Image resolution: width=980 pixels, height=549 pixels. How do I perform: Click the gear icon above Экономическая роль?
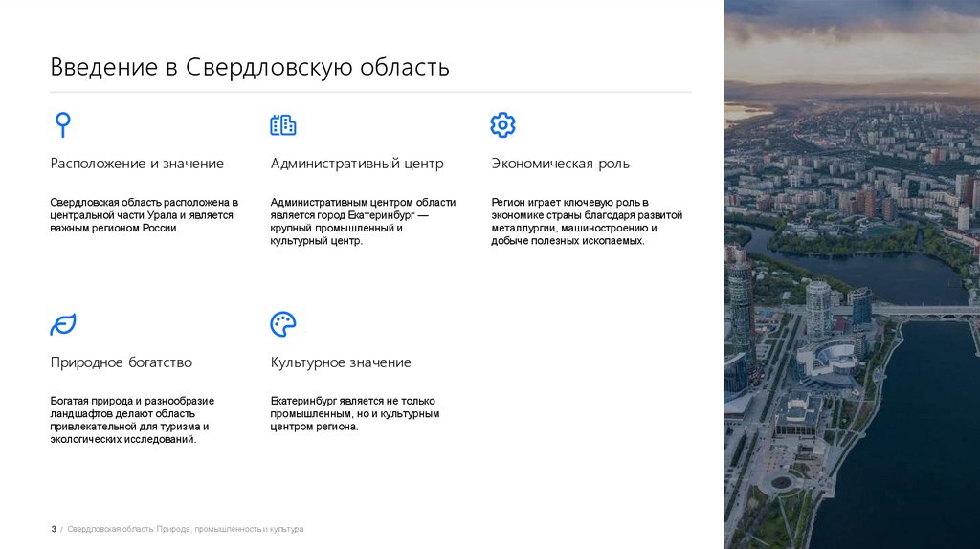tap(503, 125)
